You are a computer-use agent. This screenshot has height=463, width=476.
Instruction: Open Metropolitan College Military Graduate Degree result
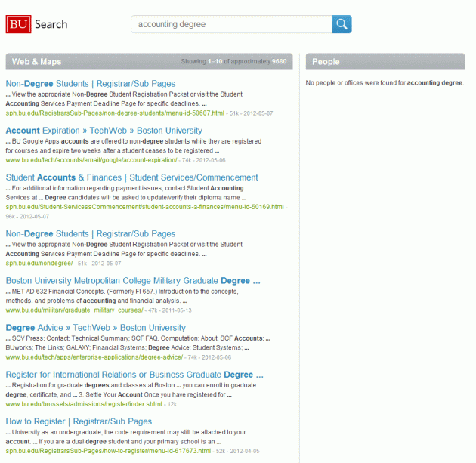point(133,281)
